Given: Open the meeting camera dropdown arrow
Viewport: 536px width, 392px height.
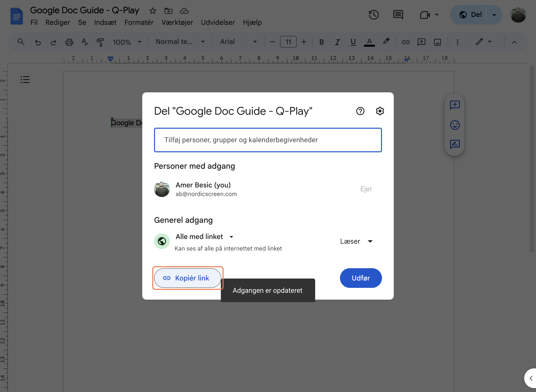Looking at the screenshot, I should (437, 15).
